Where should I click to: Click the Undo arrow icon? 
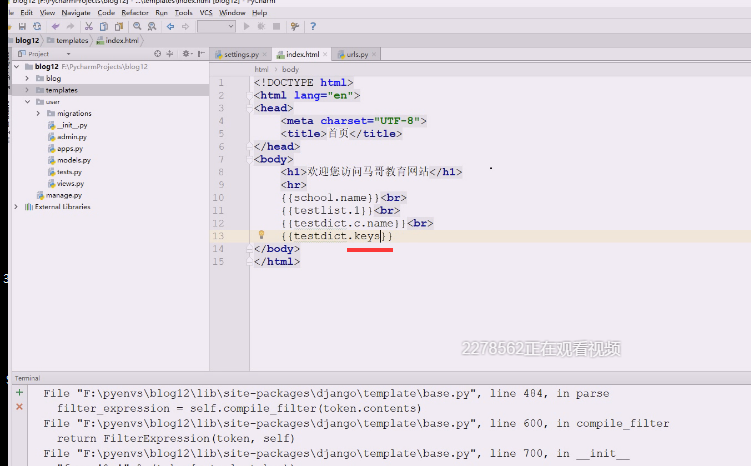(x=56, y=26)
